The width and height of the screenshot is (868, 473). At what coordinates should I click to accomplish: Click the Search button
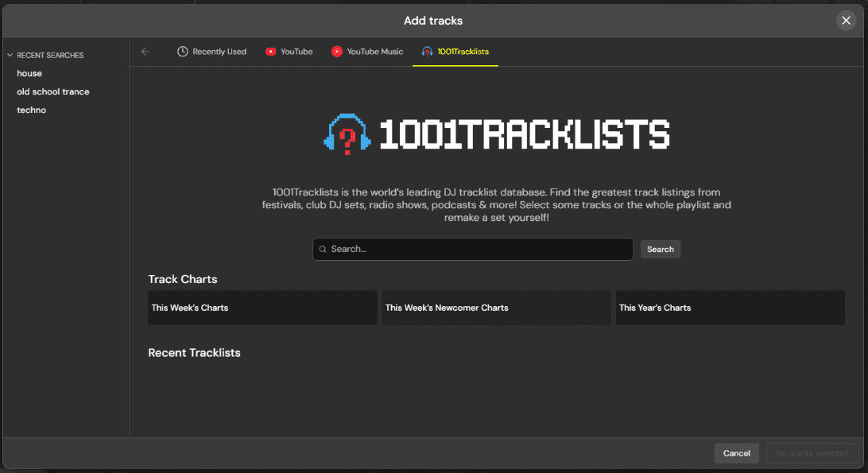tap(660, 249)
